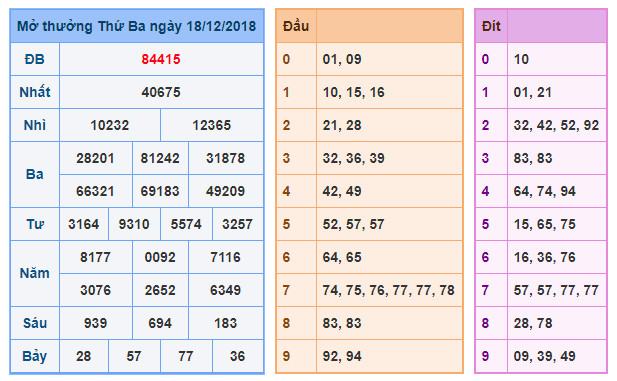The image size is (617, 381).
Task: Click the Năm prize number 3076
Action: [96, 291]
